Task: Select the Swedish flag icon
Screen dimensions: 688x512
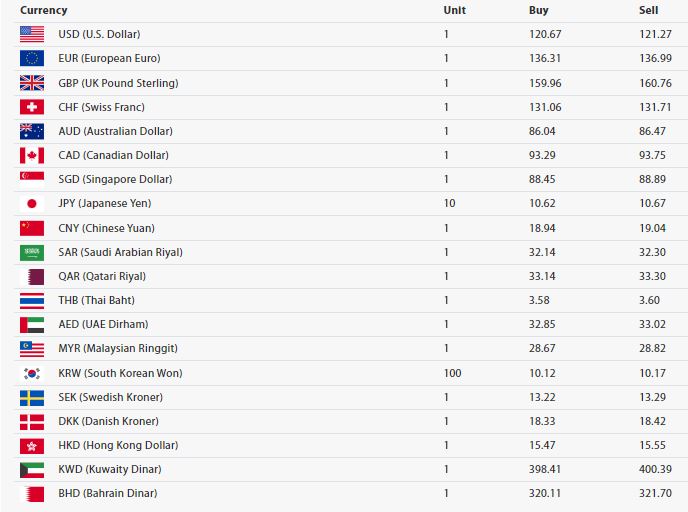Action: pyautogui.click(x=32, y=397)
